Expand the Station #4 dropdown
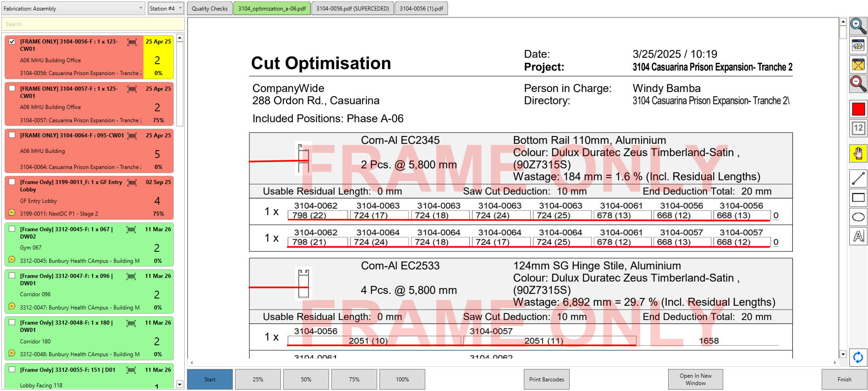The height and width of the screenshot is (391, 868). pyautogui.click(x=165, y=8)
